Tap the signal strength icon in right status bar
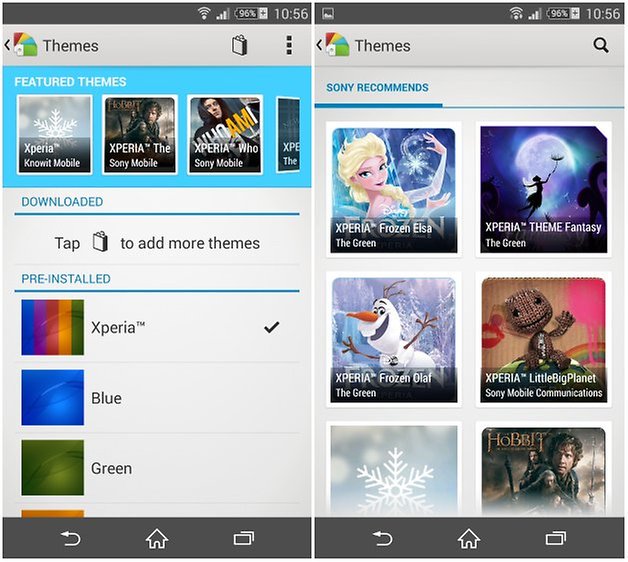This screenshot has width=628, height=562. [x=534, y=14]
